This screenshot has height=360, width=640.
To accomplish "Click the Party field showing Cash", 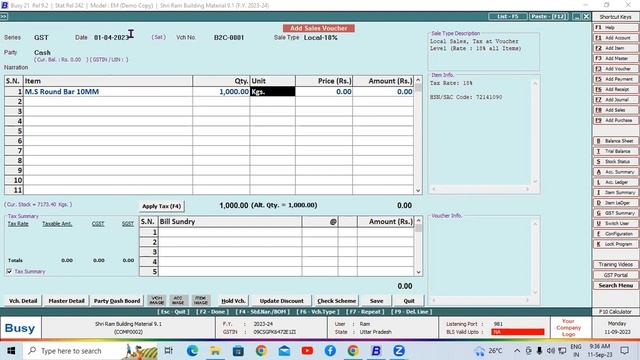I will 42,52.
